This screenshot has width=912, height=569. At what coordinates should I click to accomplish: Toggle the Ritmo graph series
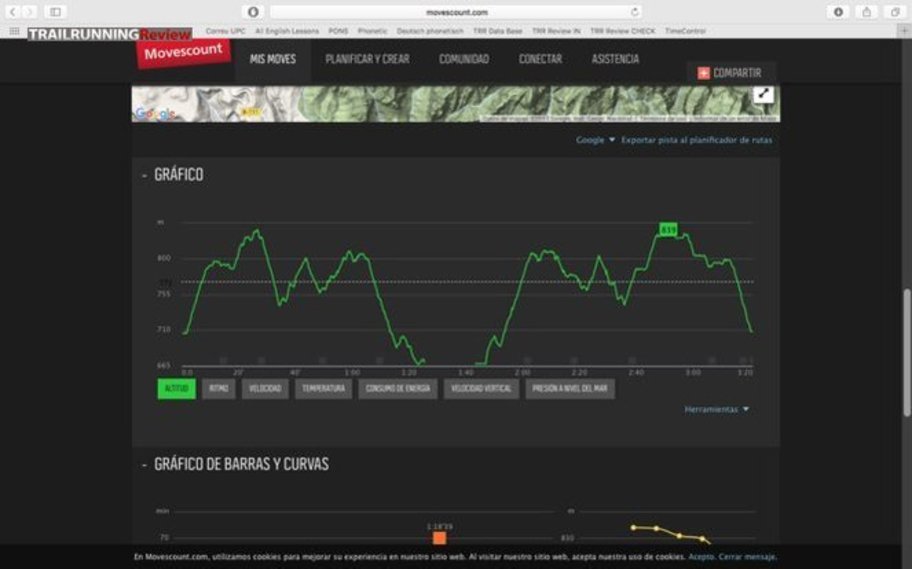tap(219, 389)
